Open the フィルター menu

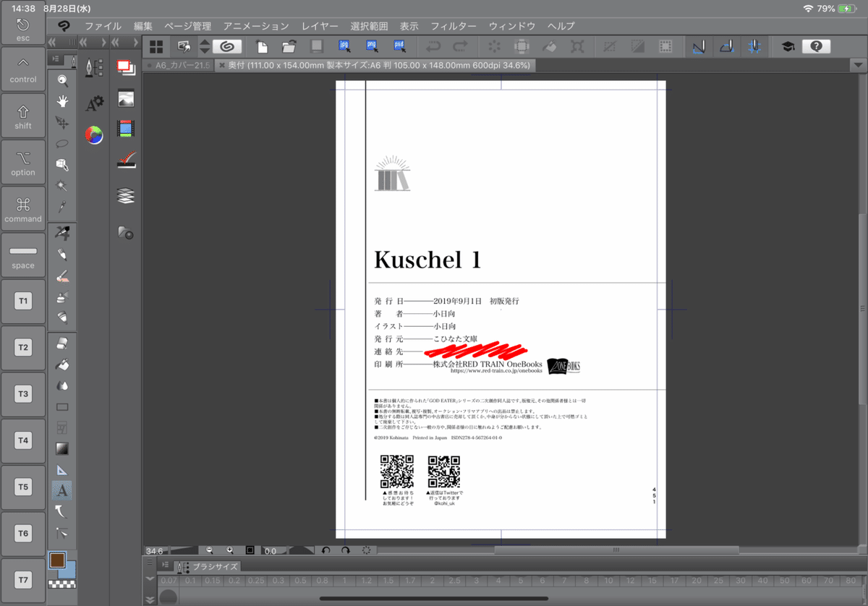pos(454,26)
